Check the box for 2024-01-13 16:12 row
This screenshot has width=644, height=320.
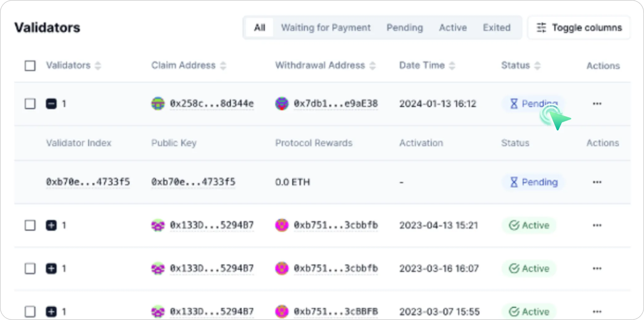[x=30, y=104]
